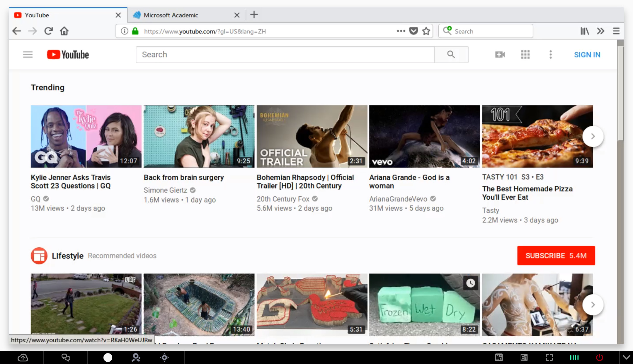The image size is (633, 364).
Task: Show next Trending videos arrow
Action: 593,136
